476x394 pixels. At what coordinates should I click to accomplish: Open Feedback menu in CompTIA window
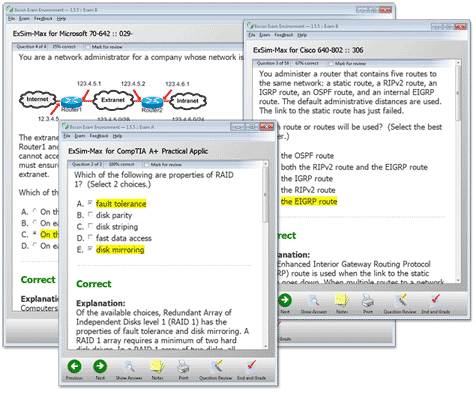coord(99,136)
